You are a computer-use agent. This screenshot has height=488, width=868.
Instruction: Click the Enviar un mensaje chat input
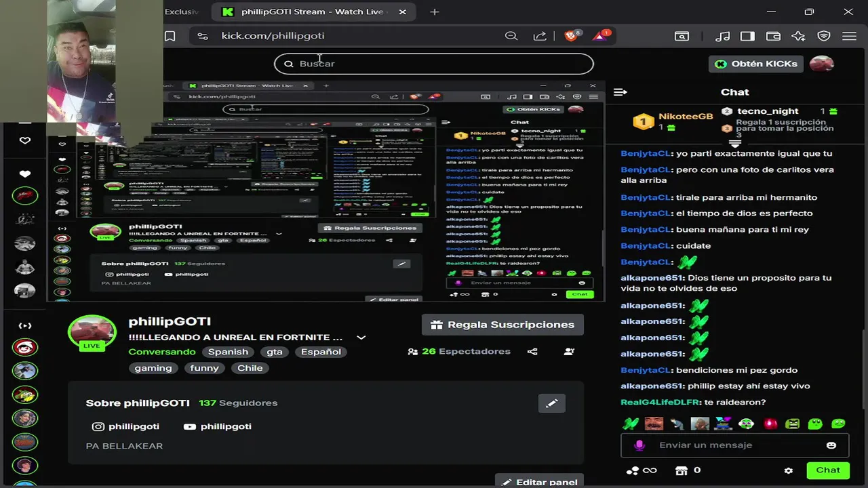coord(735,445)
